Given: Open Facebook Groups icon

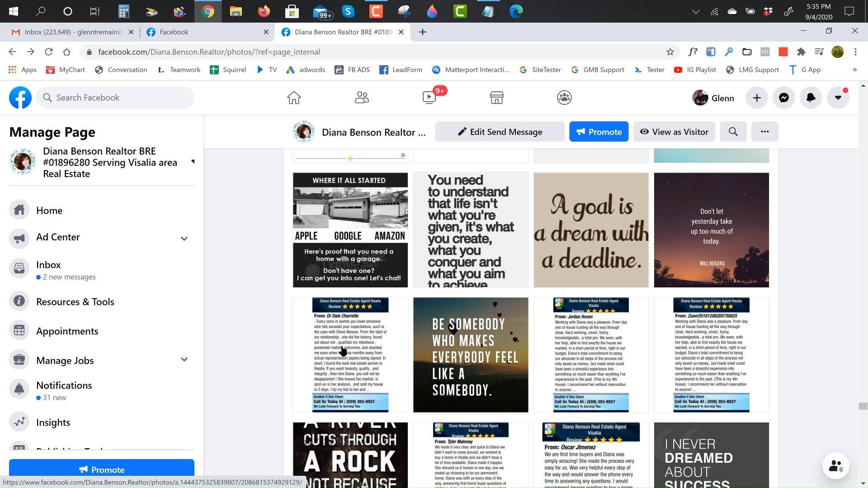Looking at the screenshot, I should point(564,98).
